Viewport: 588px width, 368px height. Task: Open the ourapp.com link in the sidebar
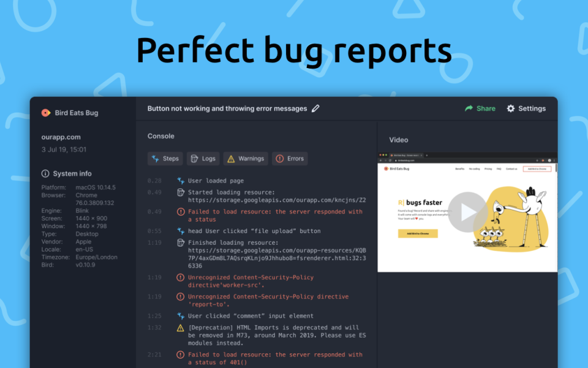[x=61, y=137]
